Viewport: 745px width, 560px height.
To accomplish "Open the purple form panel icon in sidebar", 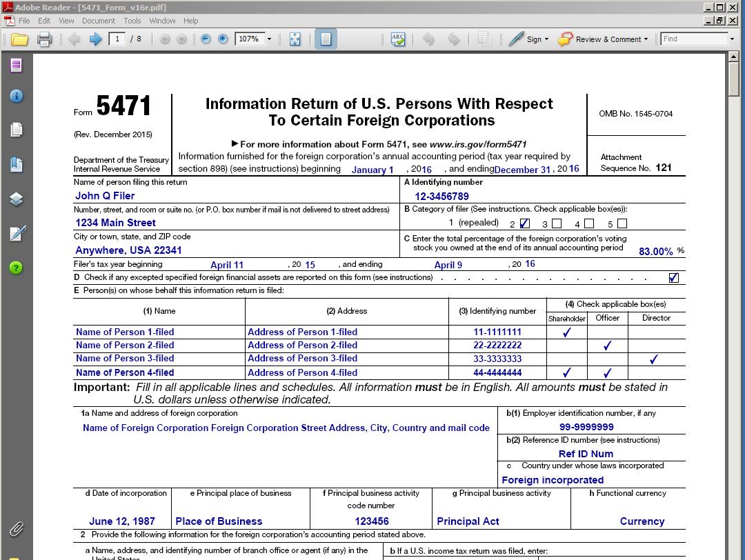I will [16, 65].
